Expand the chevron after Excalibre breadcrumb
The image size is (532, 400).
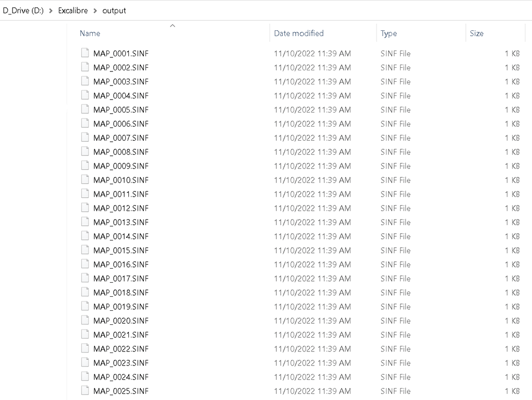pyautogui.click(x=95, y=10)
